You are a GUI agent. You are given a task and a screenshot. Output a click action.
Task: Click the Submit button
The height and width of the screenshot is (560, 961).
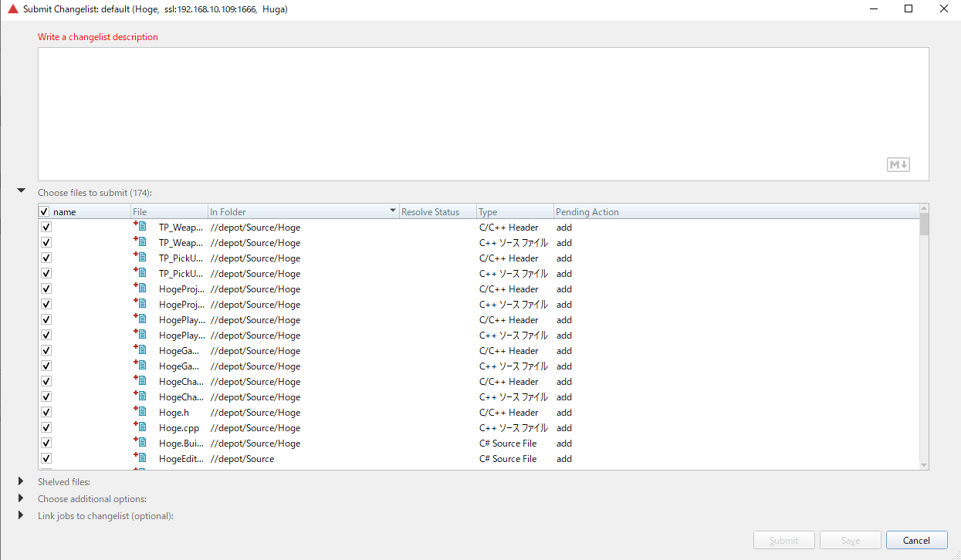point(784,540)
